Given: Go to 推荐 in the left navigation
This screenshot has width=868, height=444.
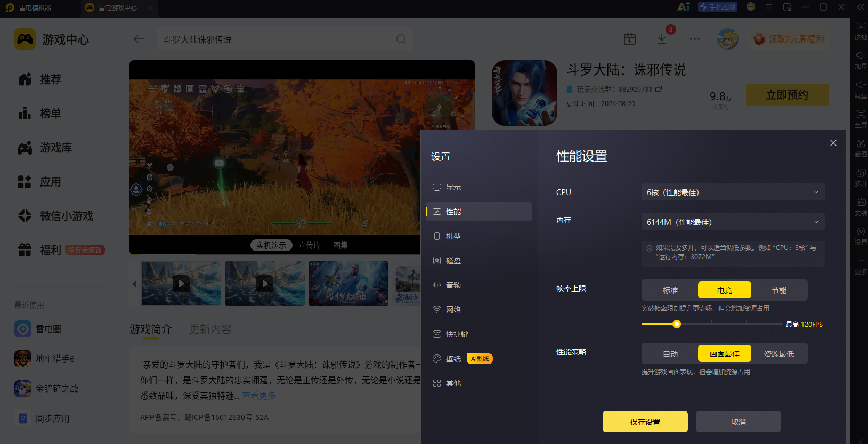Looking at the screenshot, I should [40, 79].
